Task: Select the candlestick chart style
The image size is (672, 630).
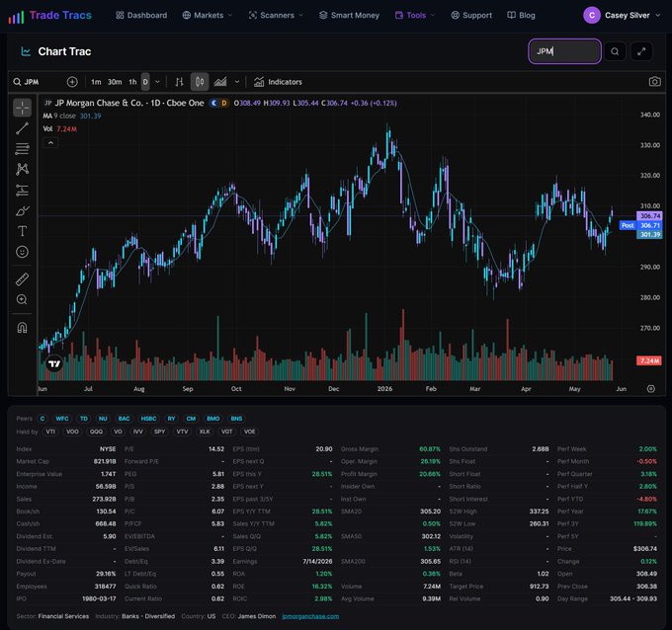Action: 200,82
